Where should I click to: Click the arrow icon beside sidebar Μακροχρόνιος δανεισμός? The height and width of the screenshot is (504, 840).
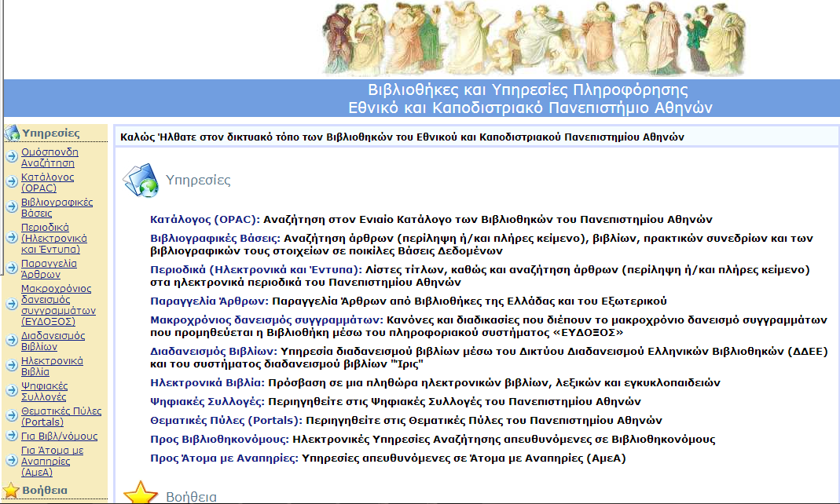click(x=12, y=305)
